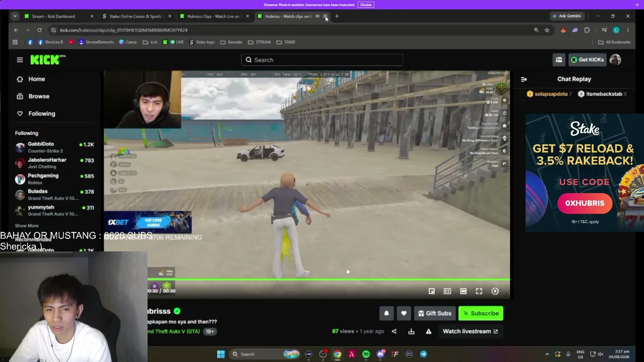This screenshot has height=362, width=644.
Task: Reload the current page
Action: click(x=39, y=30)
